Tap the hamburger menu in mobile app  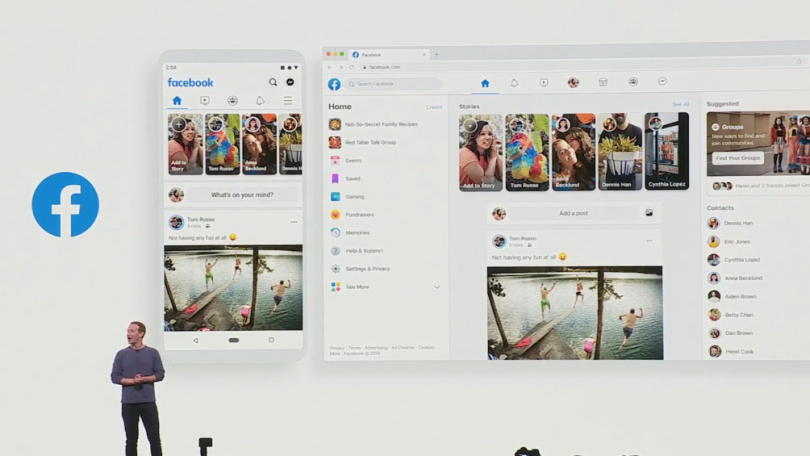[x=288, y=101]
